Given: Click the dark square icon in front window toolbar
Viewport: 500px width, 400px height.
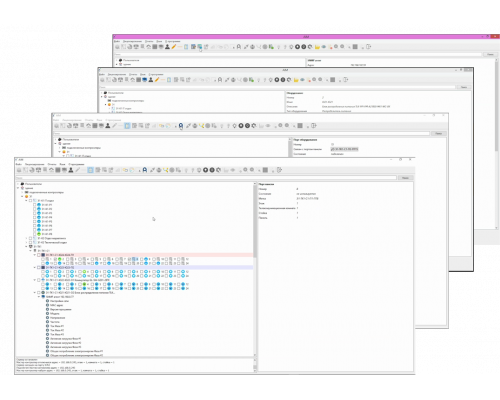Looking at the screenshot, I should [x=265, y=170].
